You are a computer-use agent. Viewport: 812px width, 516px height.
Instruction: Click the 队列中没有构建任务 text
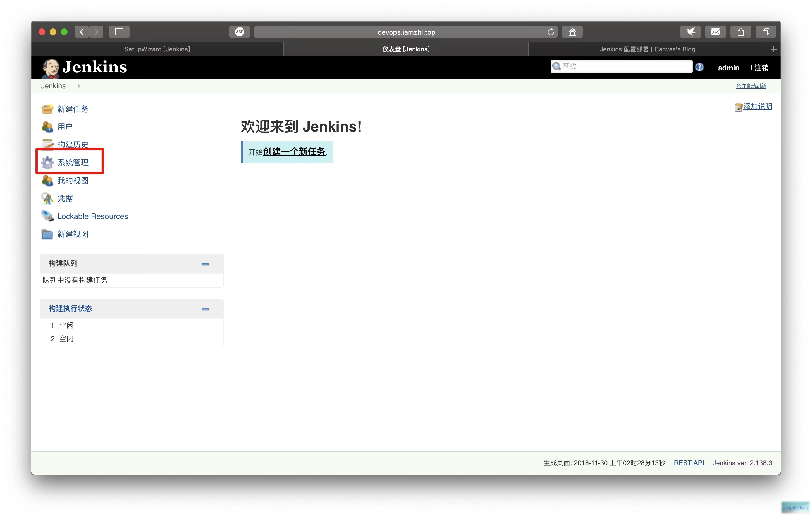click(75, 280)
